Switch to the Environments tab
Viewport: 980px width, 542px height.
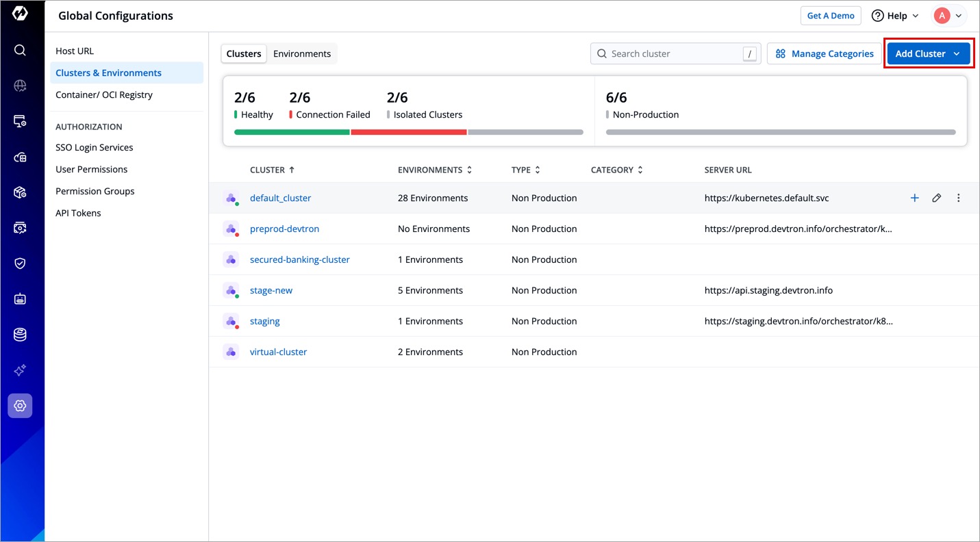click(302, 54)
